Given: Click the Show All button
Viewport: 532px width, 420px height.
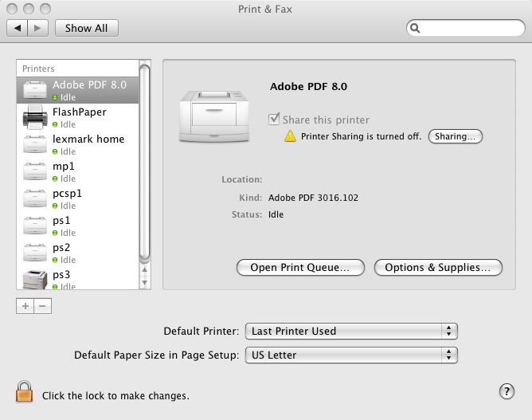Looking at the screenshot, I should tap(87, 28).
